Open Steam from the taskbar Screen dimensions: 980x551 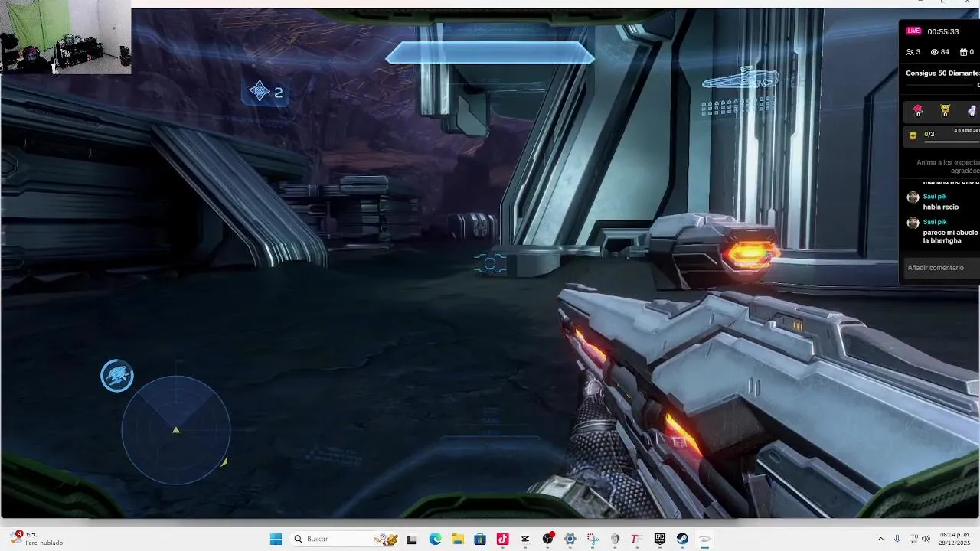point(681,539)
